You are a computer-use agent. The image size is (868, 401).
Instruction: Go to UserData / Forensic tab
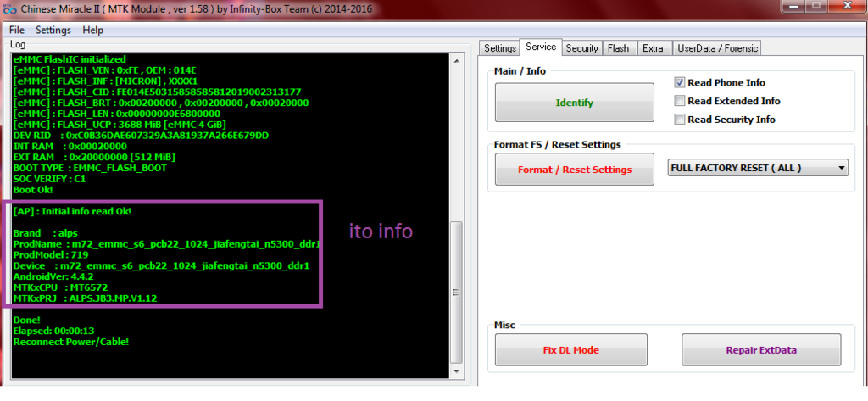(718, 48)
